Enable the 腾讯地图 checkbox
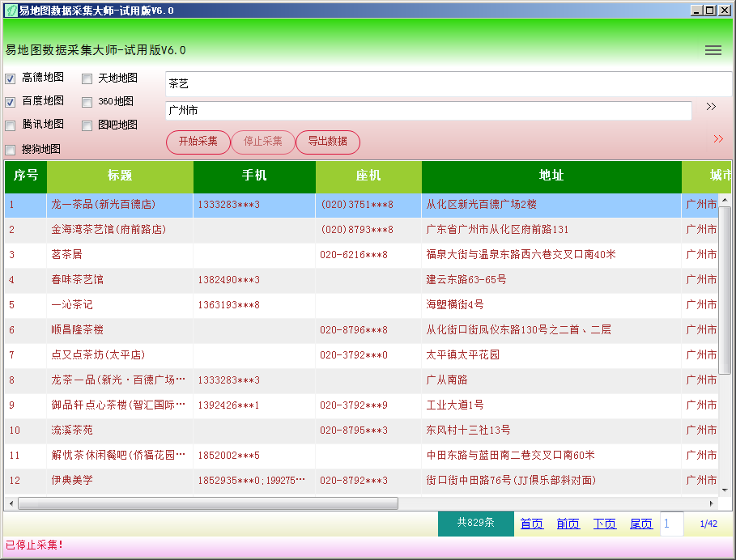This screenshot has height=560, width=736. coord(11,125)
